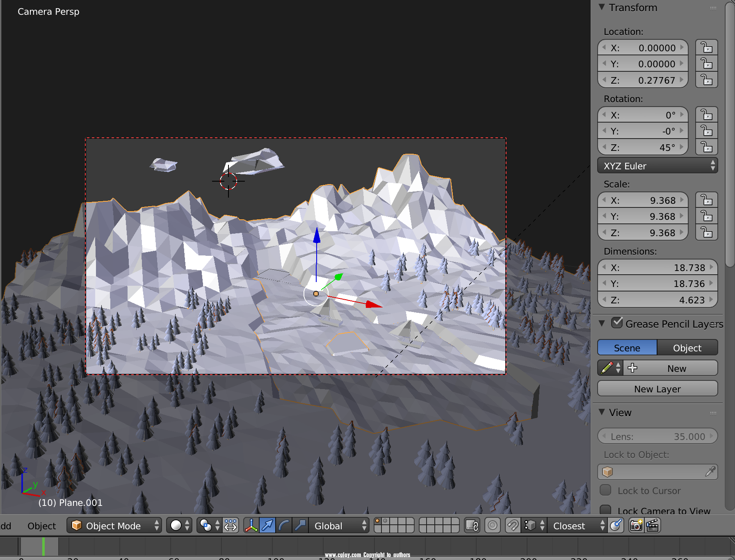This screenshot has height=560, width=735.
Task: Toggle lock on Scale X
Action: pyautogui.click(x=706, y=200)
